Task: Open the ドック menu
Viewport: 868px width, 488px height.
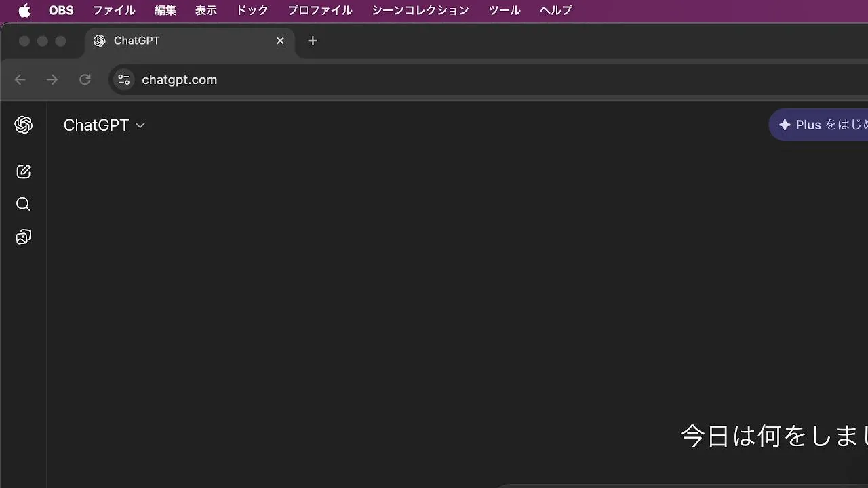Action: tap(252, 10)
